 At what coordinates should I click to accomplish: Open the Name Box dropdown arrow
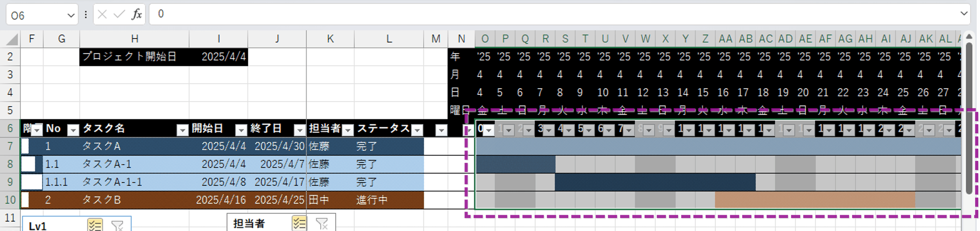pyautogui.click(x=71, y=15)
